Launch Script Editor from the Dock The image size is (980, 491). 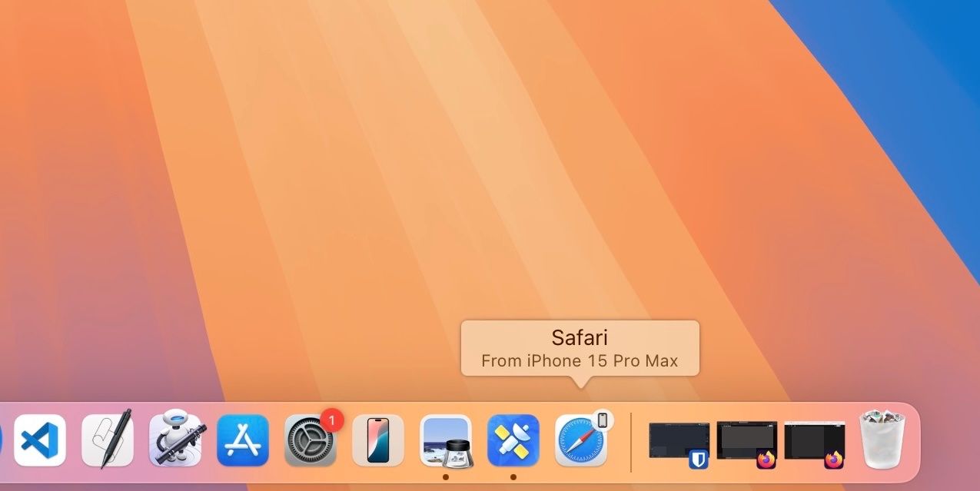click(108, 439)
